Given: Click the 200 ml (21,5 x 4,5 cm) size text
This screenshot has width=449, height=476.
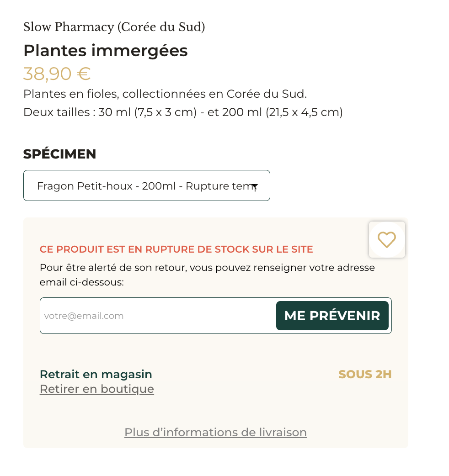Looking at the screenshot, I should pyautogui.click(x=283, y=112).
